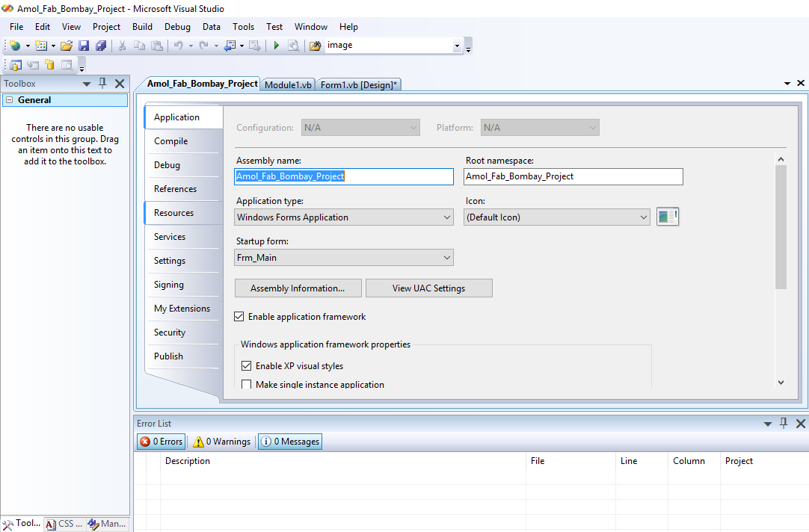809x532 pixels.
Task: Click the Navigate Backward icon
Action: click(230, 46)
